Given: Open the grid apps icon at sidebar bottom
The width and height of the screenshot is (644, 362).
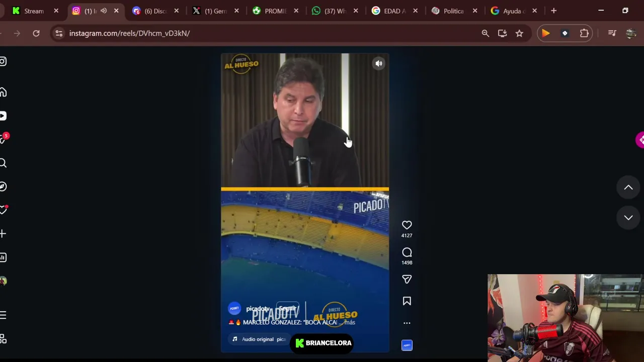Looking at the screenshot, I should [x=3, y=339].
